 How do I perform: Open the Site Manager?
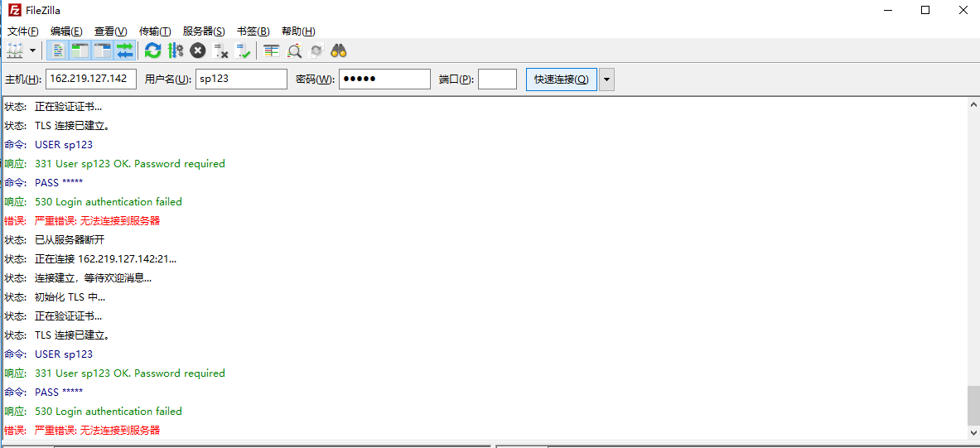click(x=14, y=51)
